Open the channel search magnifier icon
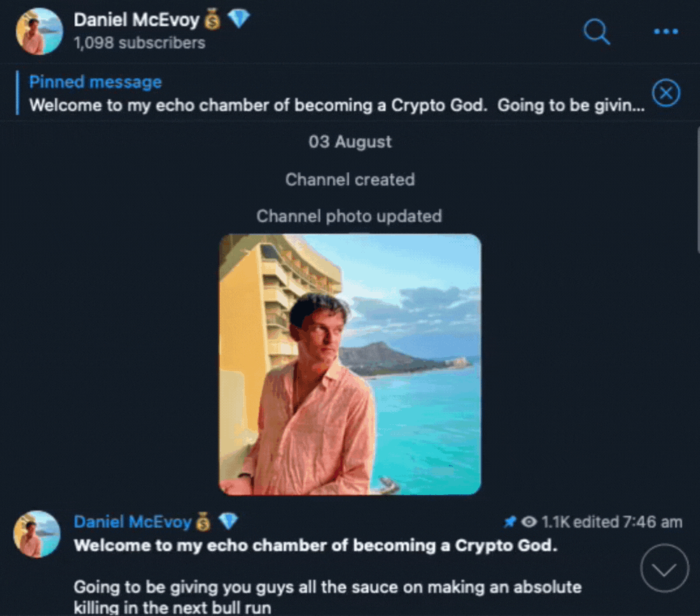 [596, 31]
